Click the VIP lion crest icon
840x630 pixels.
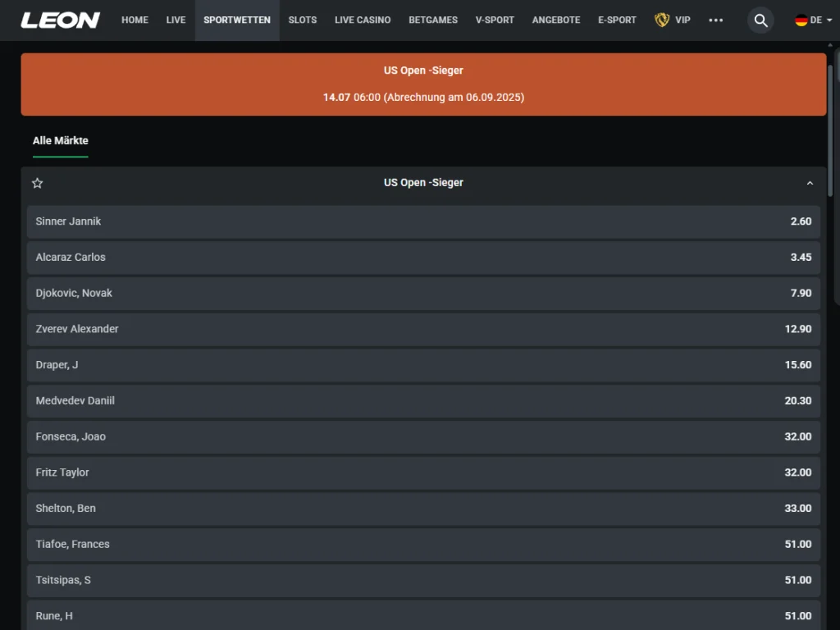[662, 20]
